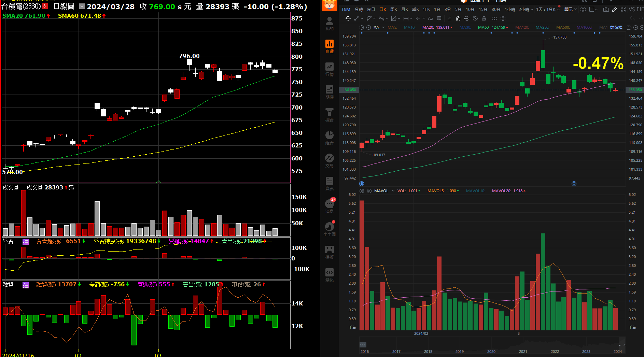Add a comment bubble annotation
This screenshot has width=644, height=357.
439,18
